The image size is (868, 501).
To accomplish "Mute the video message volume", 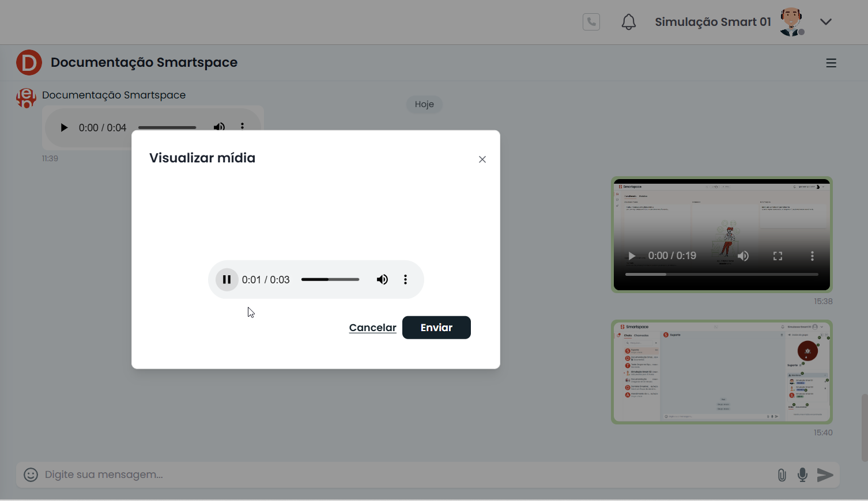I will [x=744, y=256].
